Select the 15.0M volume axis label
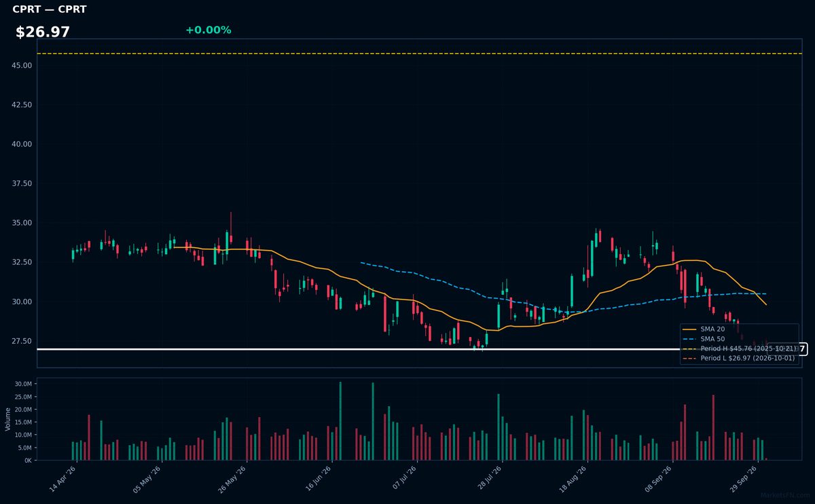The width and height of the screenshot is (815, 504). coord(22,422)
